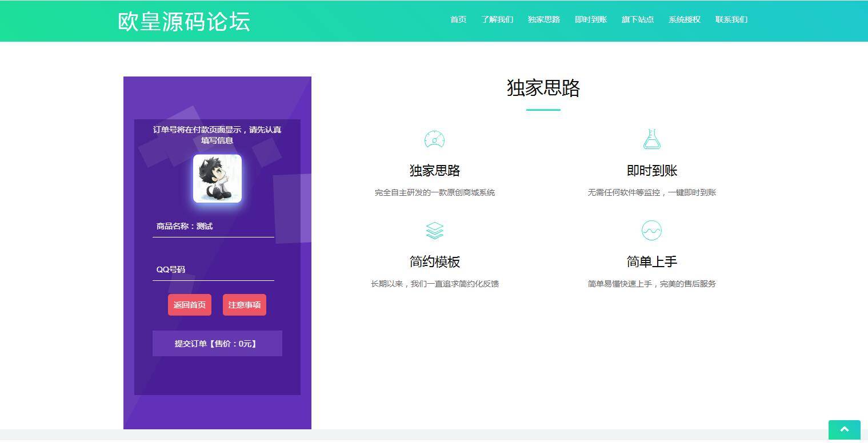868x443 pixels.
Task: Click the 返回首页 button
Action: pyautogui.click(x=189, y=304)
